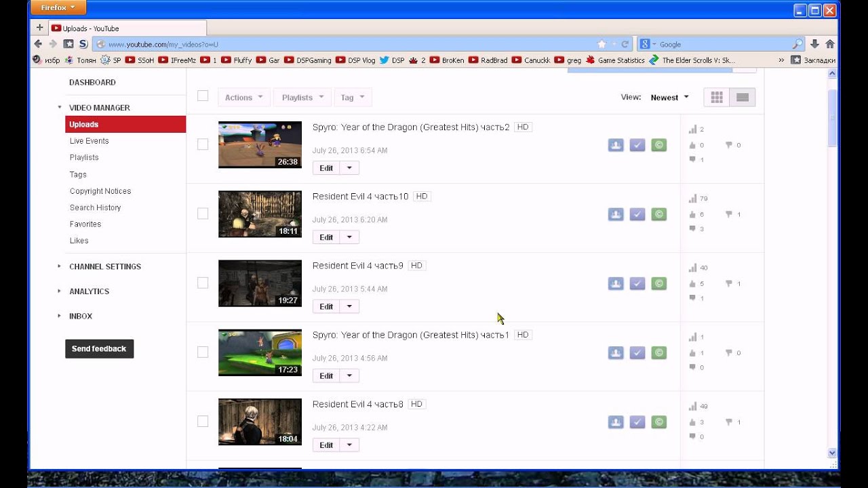
Task: Expand Channel Settings section
Action: (x=104, y=267)
